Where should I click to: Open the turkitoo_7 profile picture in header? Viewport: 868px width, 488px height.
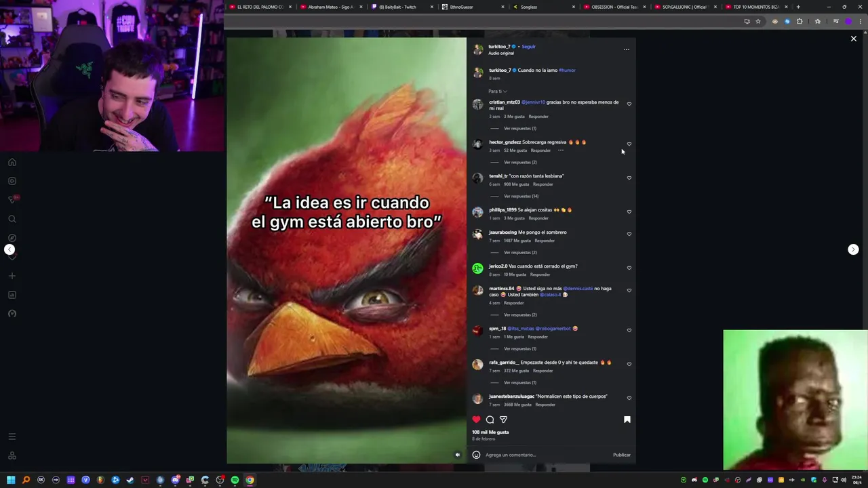[x=478, y=49]
